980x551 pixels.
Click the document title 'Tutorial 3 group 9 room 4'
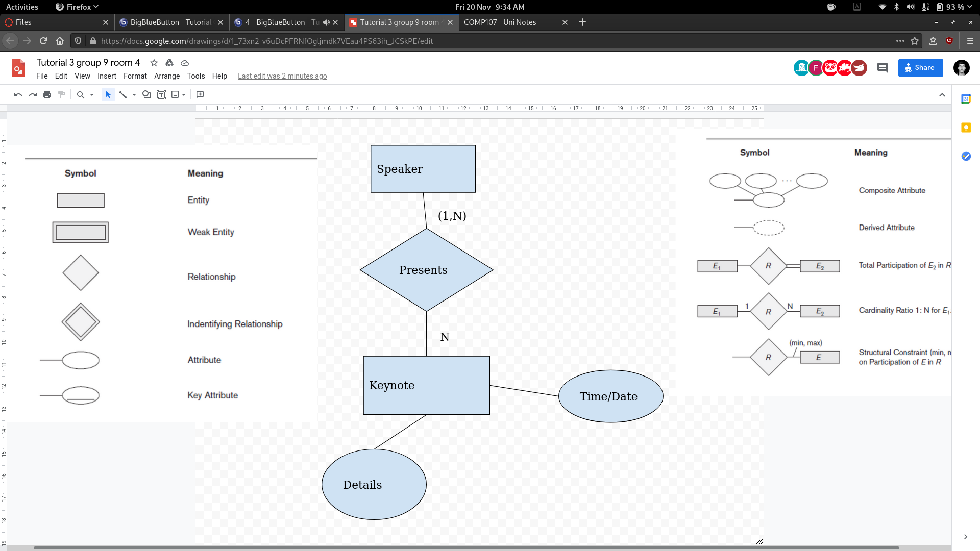point(88,63)
